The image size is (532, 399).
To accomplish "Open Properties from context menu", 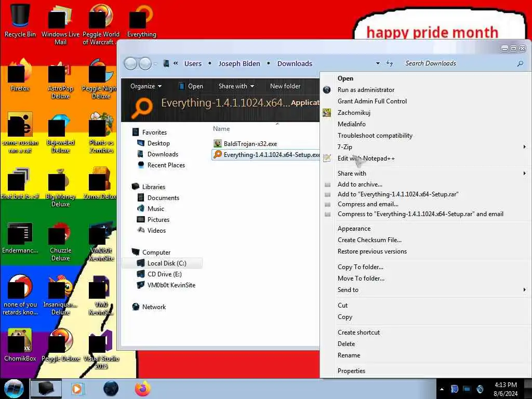I will point(351,371).
